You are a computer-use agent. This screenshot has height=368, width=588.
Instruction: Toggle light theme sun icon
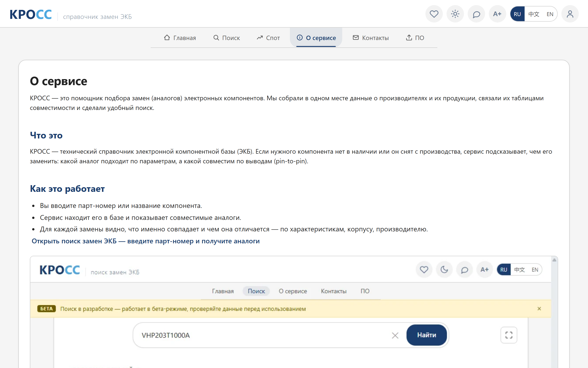(455, 14)
